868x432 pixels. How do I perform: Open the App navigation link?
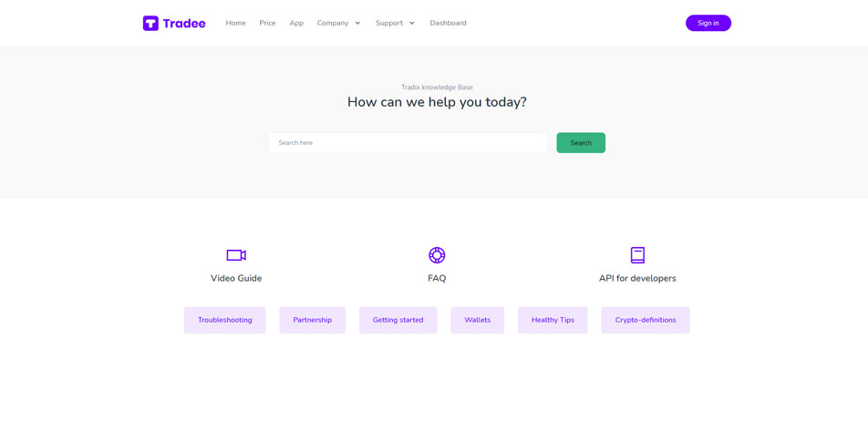(296, 24)
